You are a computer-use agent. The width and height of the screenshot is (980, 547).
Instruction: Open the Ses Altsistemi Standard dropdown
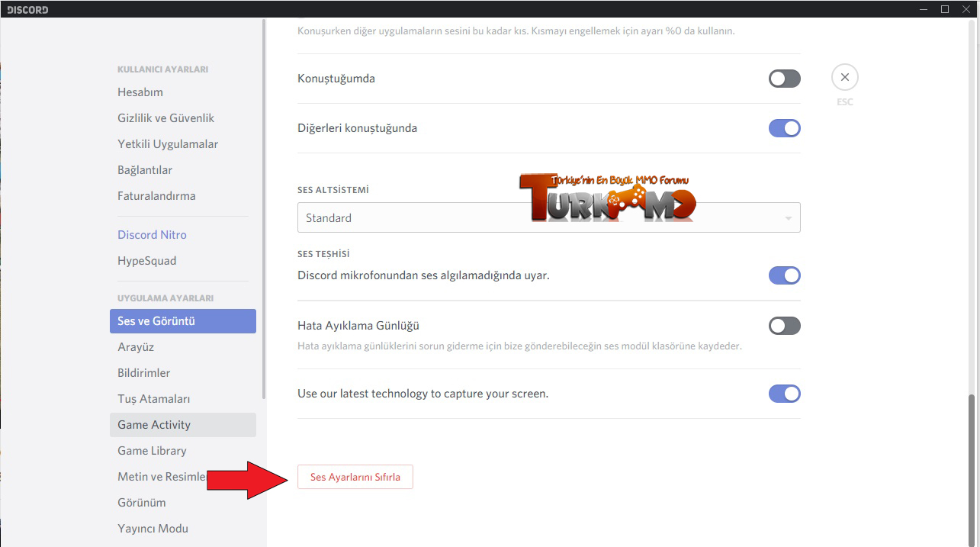[549, 217]
